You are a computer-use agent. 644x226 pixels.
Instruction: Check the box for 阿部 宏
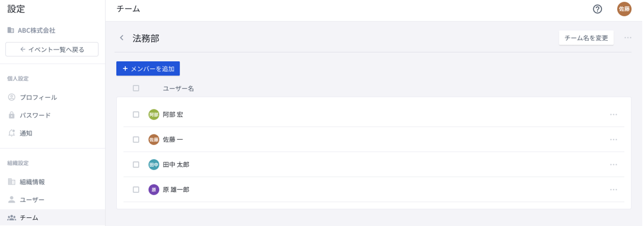point(136,115)
